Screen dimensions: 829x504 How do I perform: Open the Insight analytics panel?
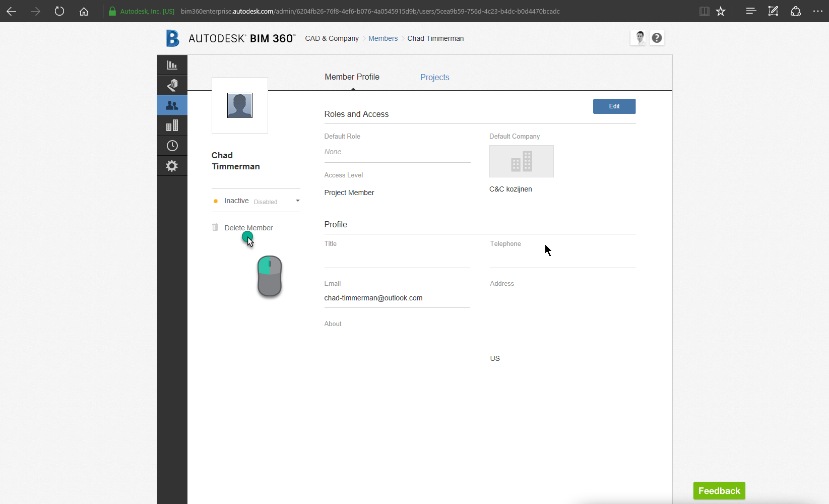172,65
